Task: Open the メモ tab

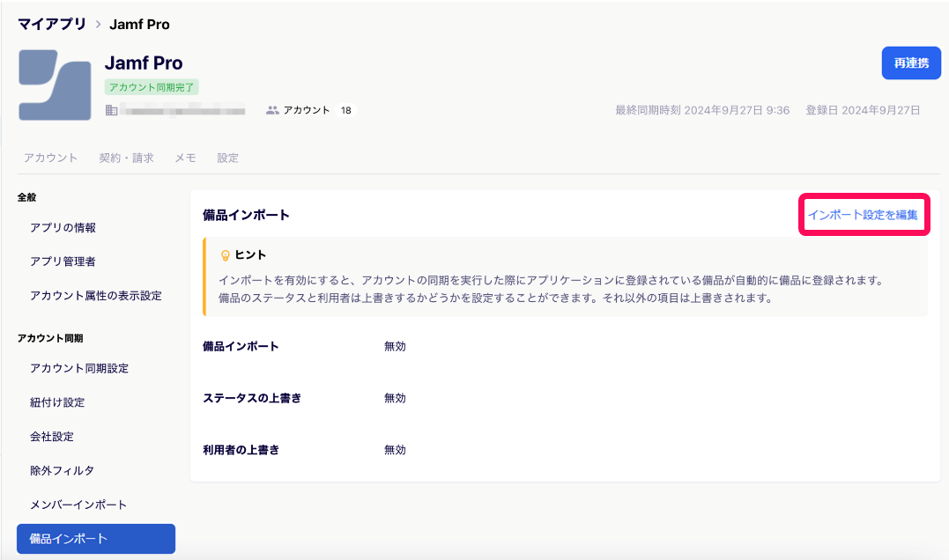Action: [185, 158]
